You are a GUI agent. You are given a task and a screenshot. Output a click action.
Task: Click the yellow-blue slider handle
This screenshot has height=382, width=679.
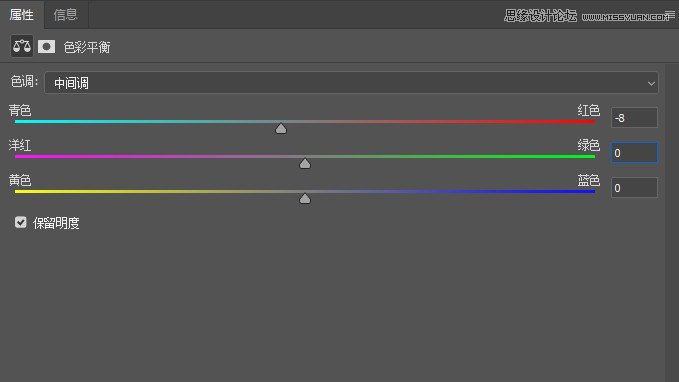[305, 198]
